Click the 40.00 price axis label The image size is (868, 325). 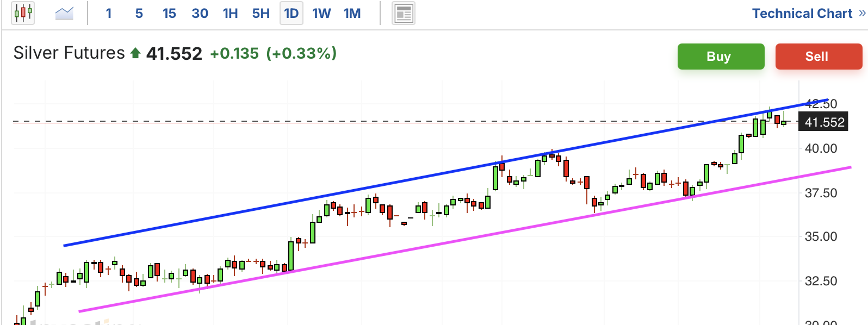click(x=821, y=148)
